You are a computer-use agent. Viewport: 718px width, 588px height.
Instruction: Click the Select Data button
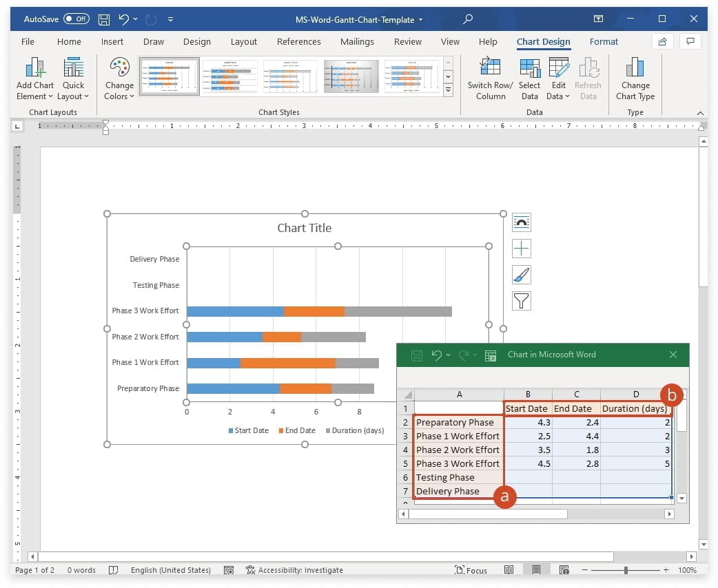529,77
